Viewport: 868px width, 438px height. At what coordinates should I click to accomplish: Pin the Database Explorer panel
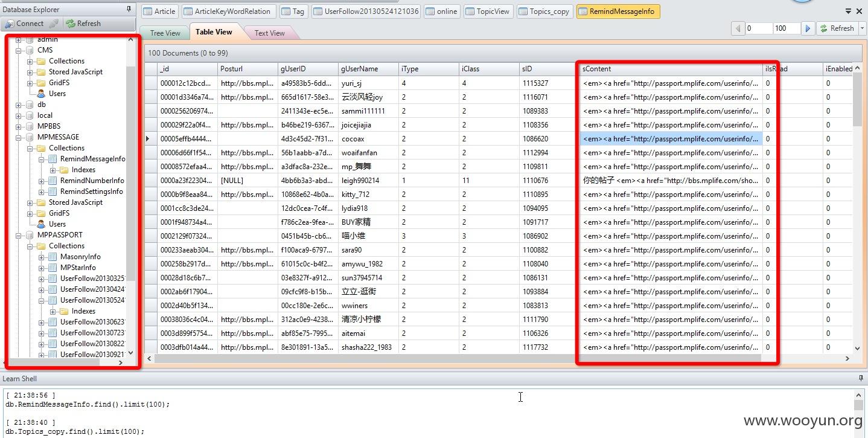pyautogui.click(x=129, y=9)
